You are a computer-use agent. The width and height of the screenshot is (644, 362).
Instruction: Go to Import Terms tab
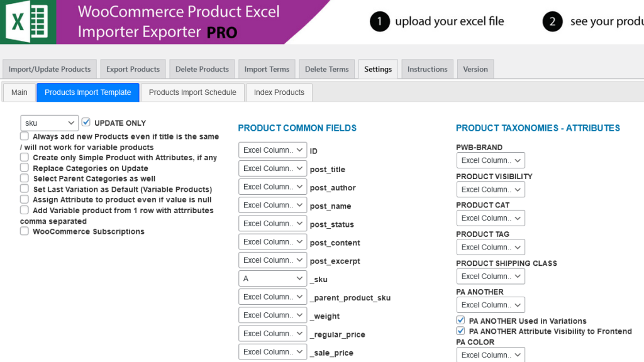tap(267, 69)
